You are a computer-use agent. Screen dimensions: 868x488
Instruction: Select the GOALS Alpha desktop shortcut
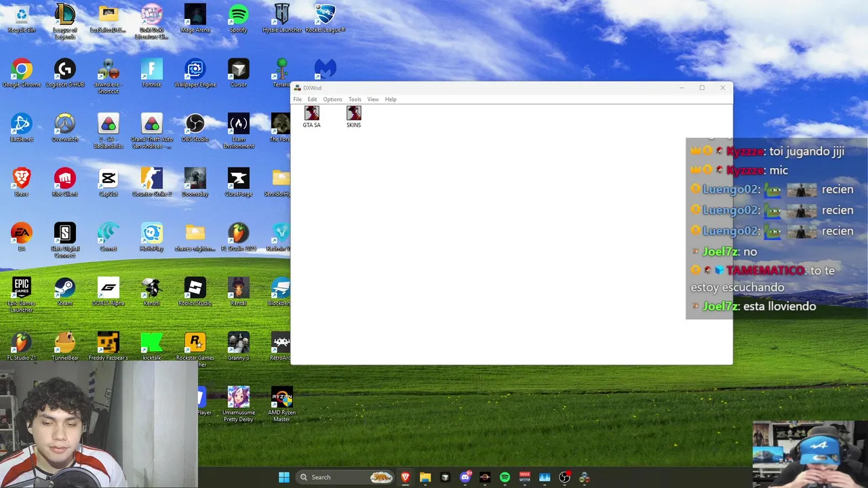108,291
